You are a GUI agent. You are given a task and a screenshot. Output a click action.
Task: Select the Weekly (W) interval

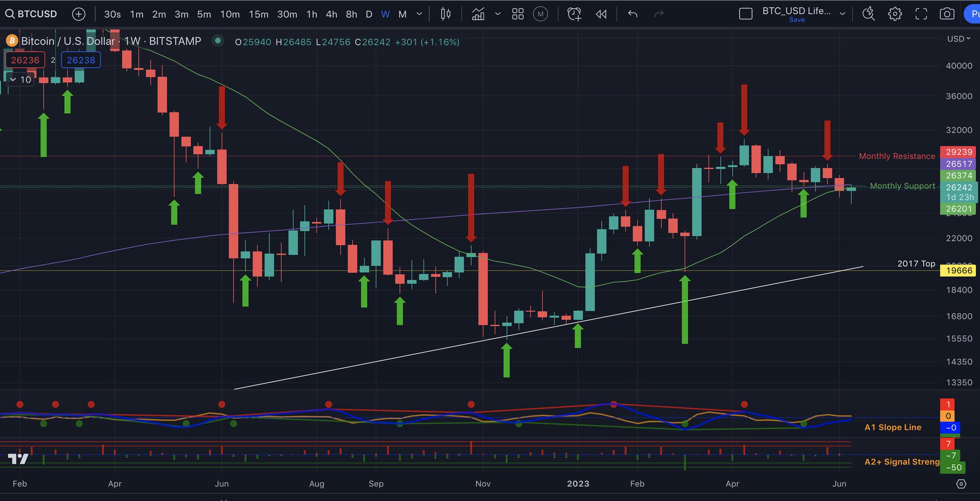[385, 14]
